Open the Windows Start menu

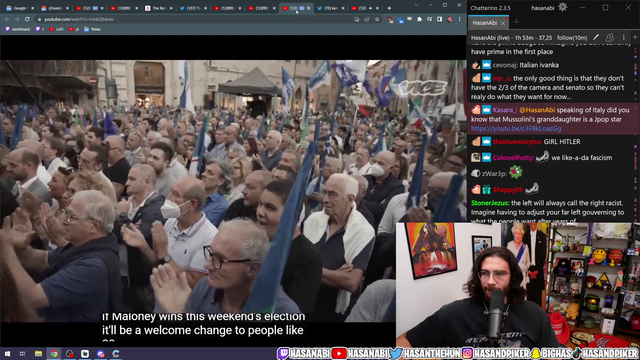point(7,353)
